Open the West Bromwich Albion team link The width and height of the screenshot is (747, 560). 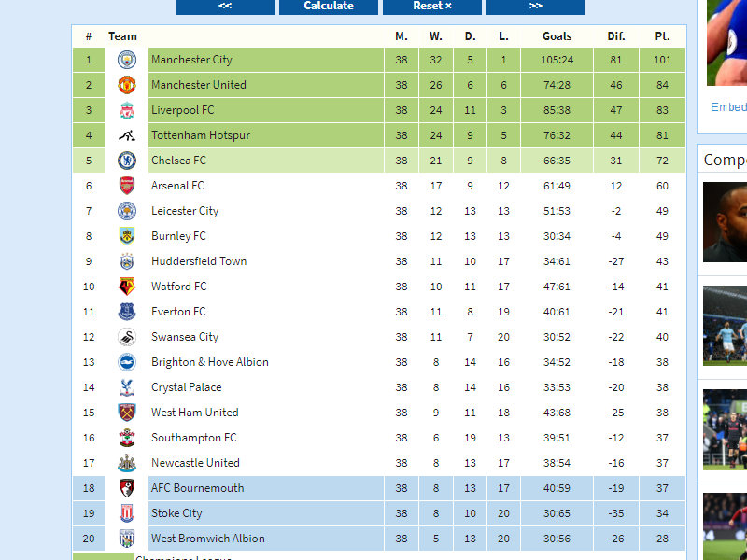(x=208, y=539)
